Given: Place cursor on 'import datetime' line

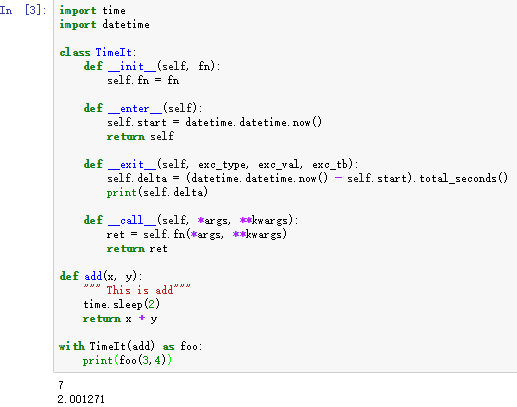Looking at the screenshot, I should pyautogui.click(x=104, y=25).
